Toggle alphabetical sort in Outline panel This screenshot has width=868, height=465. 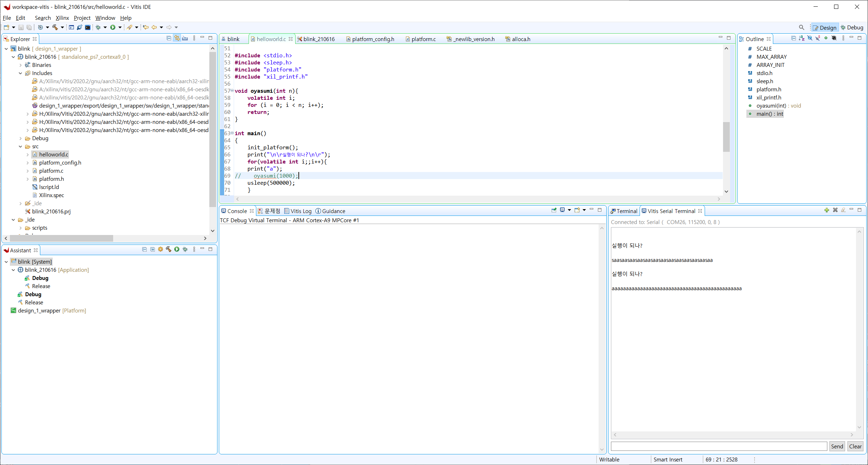(802, 38)
